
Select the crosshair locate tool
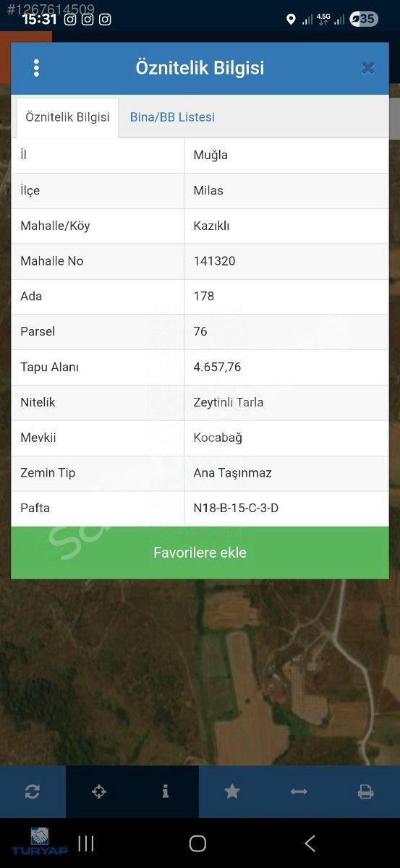(x=99, y=791)
